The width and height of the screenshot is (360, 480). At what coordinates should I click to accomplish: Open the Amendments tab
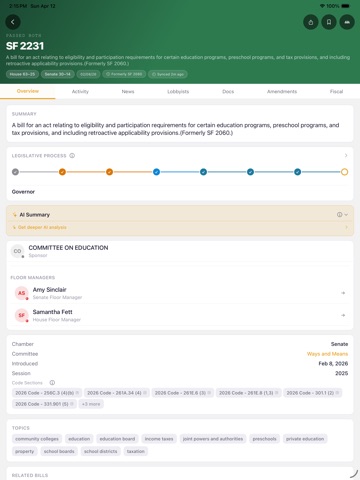(x=282, y=91)
